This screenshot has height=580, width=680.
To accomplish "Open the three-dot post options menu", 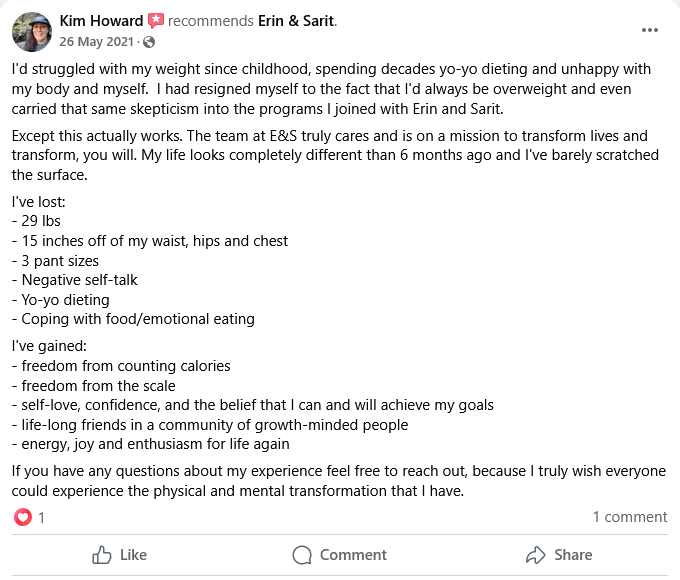I will [650, 30].
